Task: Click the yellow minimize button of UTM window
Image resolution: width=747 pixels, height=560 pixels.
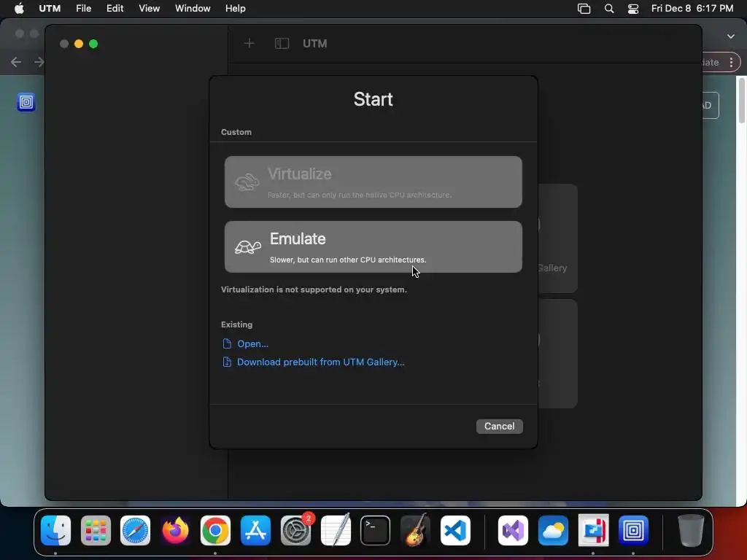Action: click(79, 44)
